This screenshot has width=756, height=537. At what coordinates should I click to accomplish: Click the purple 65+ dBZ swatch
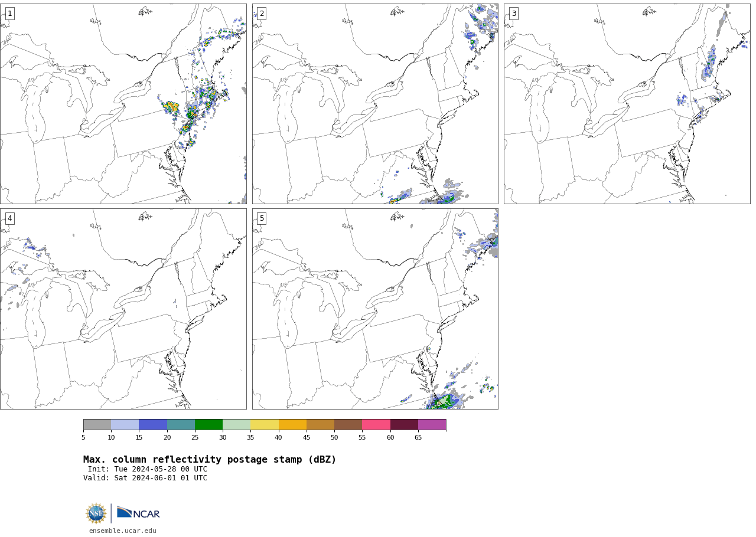coord(432,425)
